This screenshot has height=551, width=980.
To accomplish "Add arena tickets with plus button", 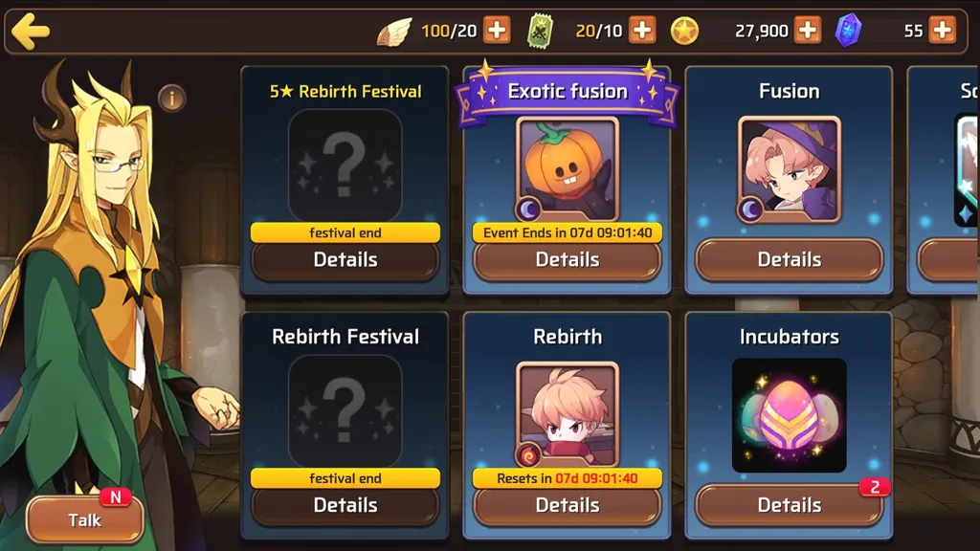I will [x=642, y=30].
